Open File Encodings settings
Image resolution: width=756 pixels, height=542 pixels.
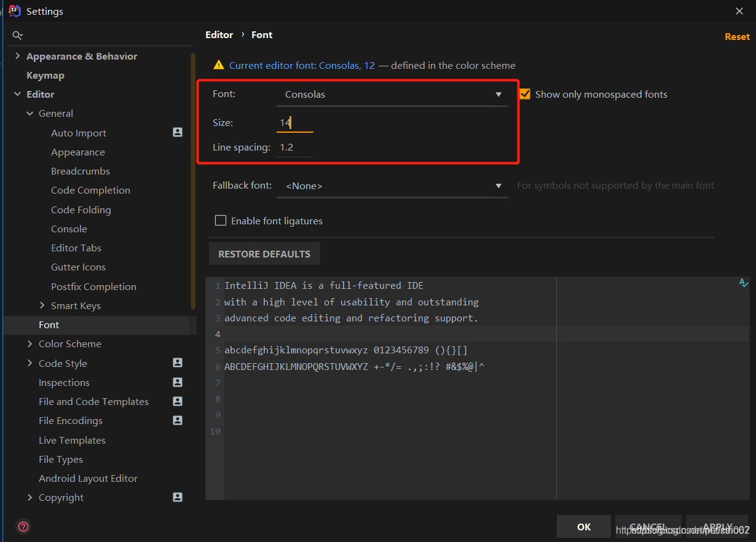[71, 420]
